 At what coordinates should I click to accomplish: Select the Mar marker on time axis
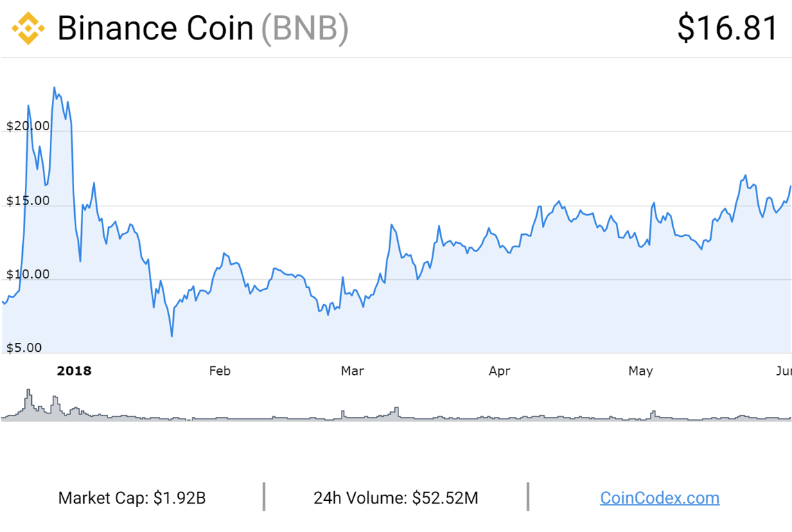click(x=352, y=371)
